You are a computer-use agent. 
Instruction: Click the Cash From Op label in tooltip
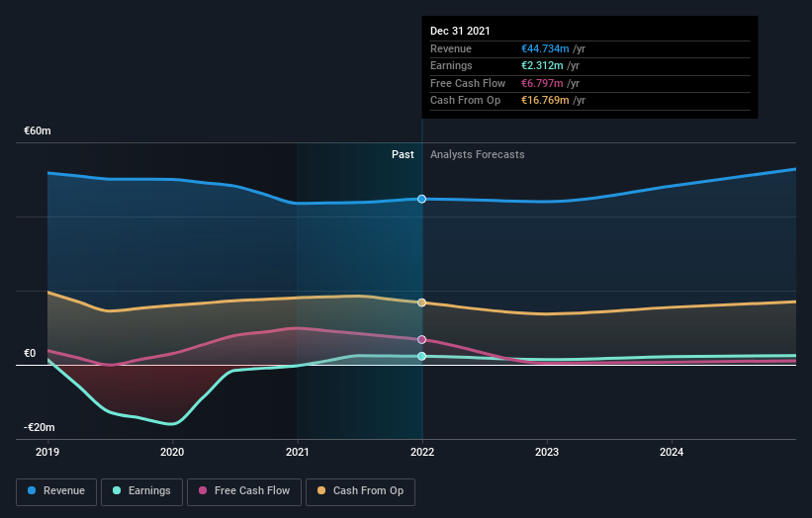click(466, 101)
